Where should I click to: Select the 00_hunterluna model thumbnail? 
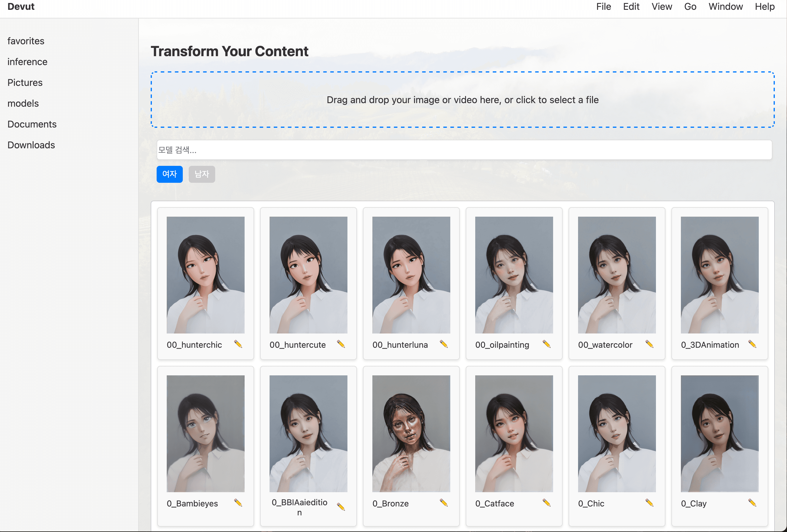411,274
